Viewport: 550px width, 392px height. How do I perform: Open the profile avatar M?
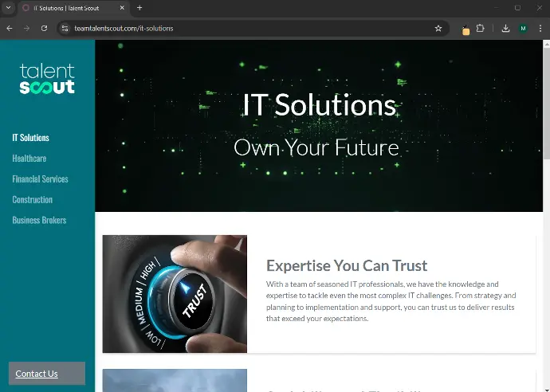coord(523,29)
